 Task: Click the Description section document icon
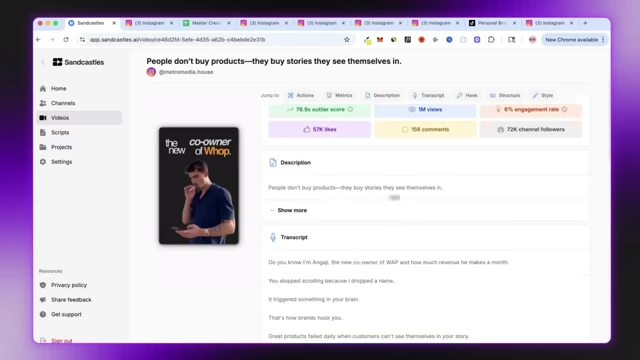click(273, 163)
